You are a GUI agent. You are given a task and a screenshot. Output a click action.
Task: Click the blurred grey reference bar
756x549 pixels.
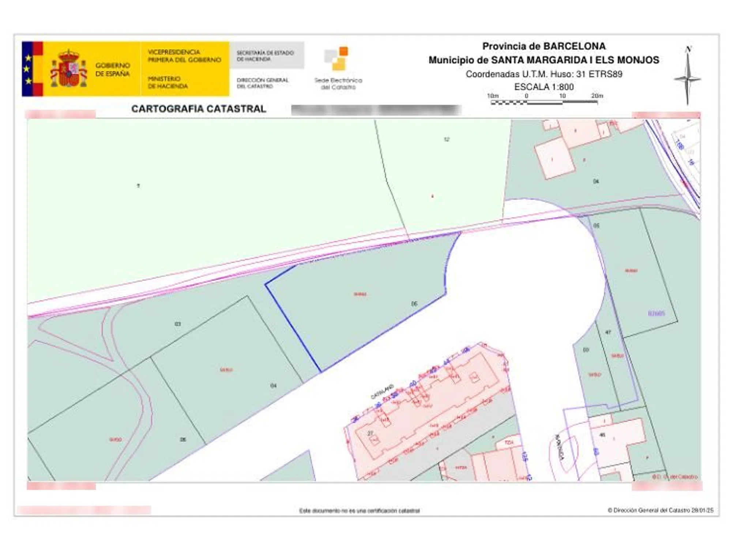376,110
